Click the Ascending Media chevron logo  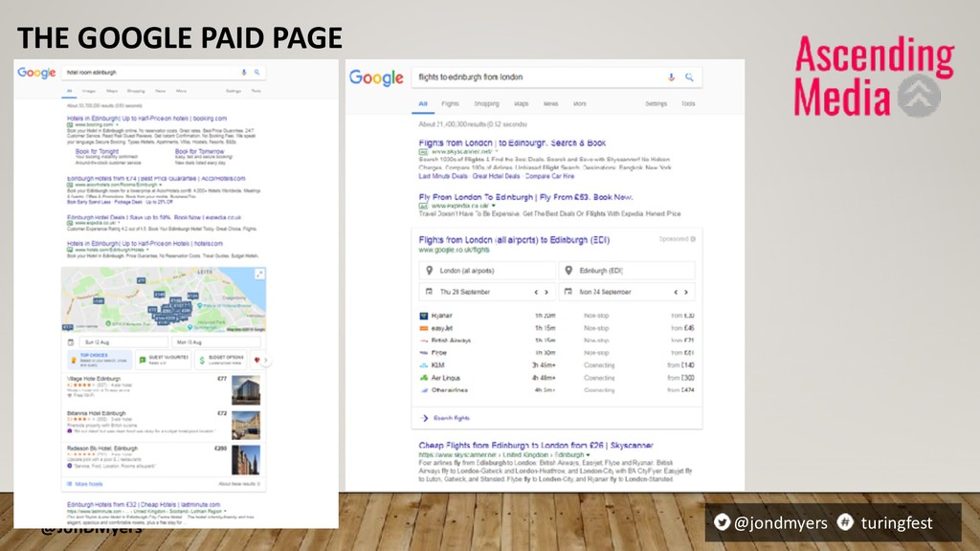point(919,96)
